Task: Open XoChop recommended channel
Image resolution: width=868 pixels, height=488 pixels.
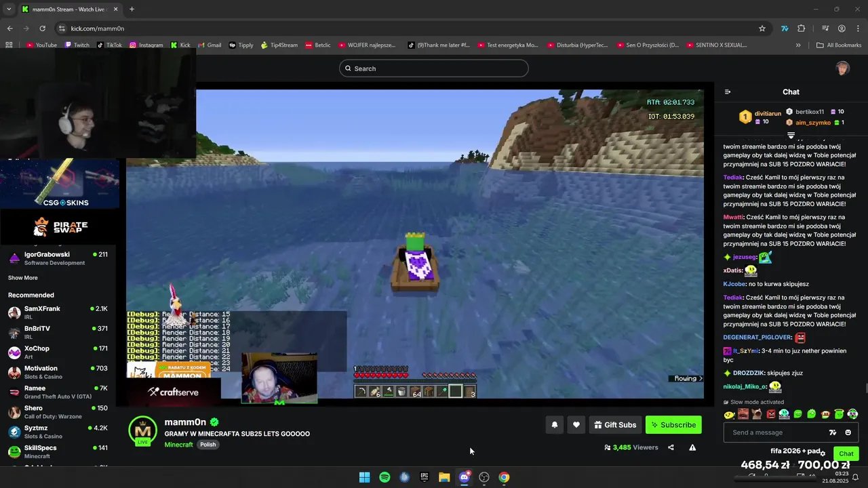Action: 58,352
